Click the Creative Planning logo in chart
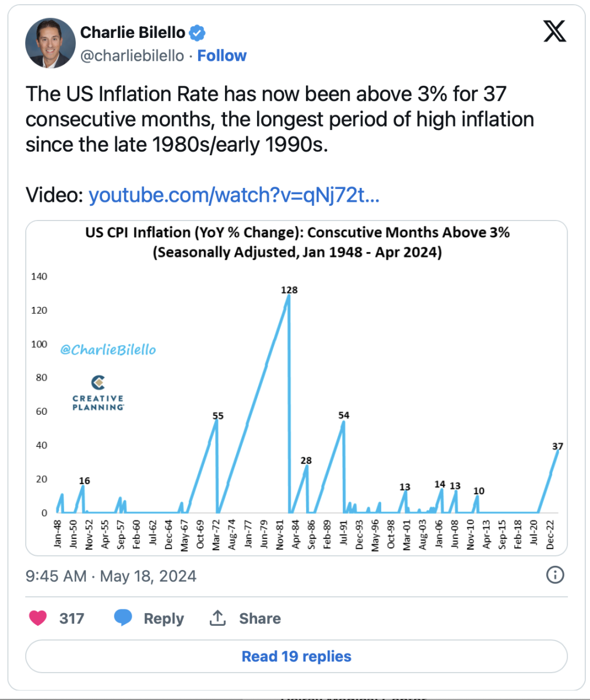 point(98,393)
